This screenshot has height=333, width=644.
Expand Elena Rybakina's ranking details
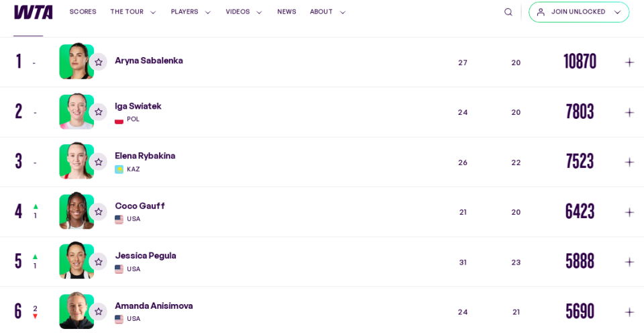click(x=629, y=162)
